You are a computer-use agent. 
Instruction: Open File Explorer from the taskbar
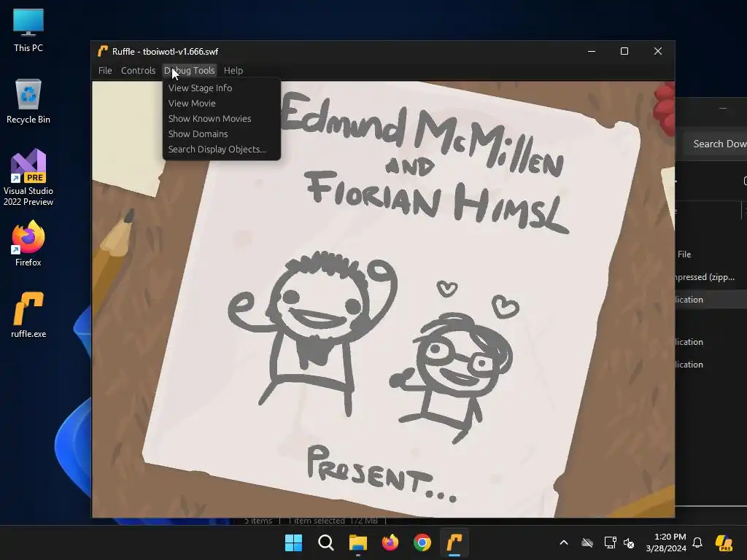click(x=357, y=542)
